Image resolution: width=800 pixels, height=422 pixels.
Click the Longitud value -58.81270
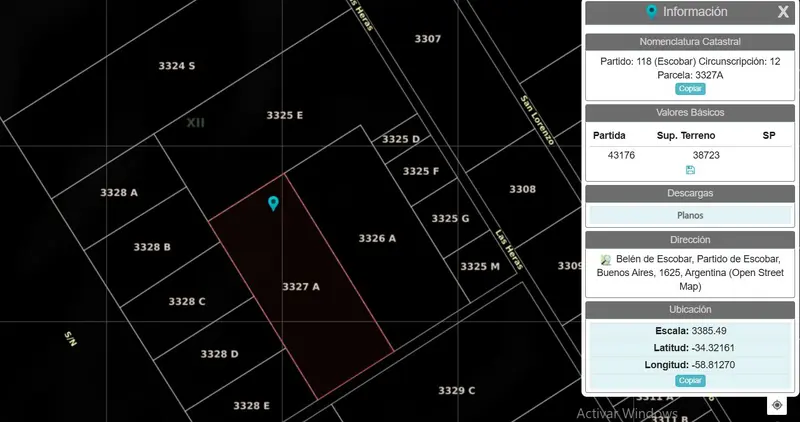click(713, 365)
